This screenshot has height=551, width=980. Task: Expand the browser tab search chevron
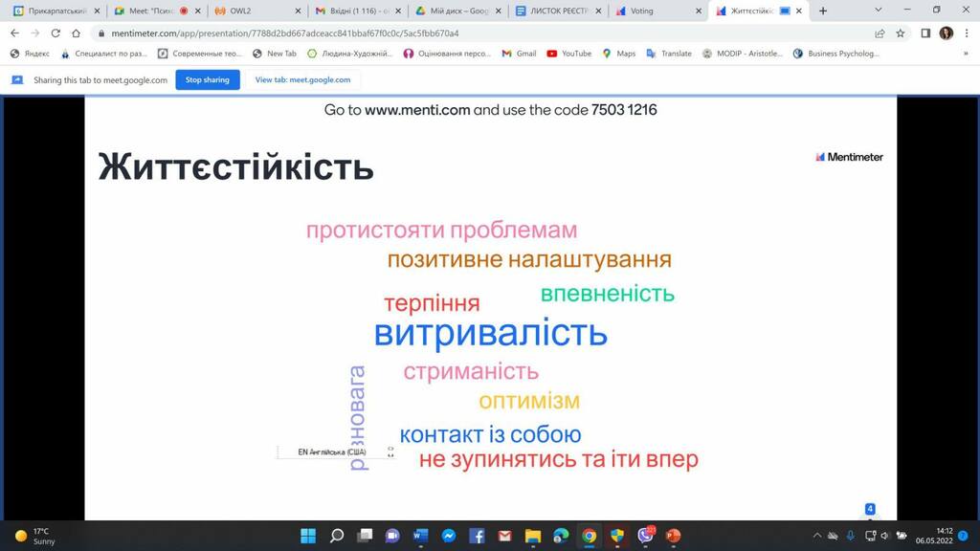[x=879, y=10]
